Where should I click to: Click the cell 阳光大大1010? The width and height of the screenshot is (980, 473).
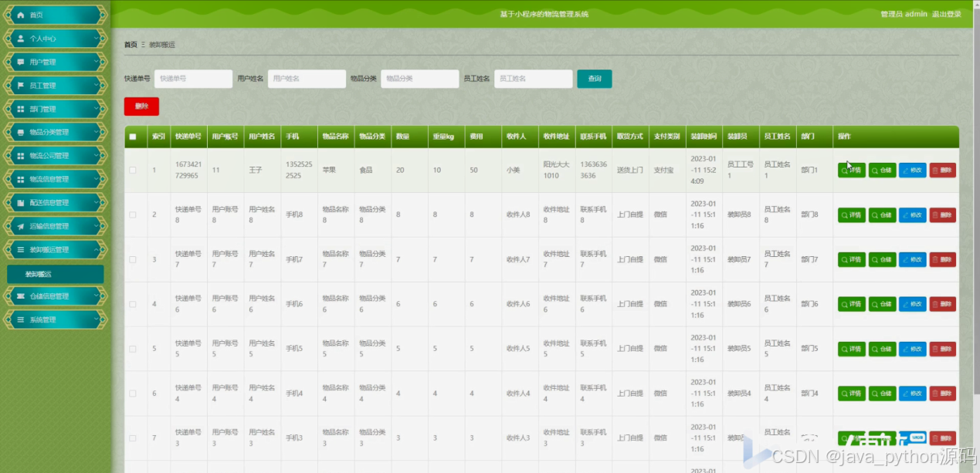[555, 171]
